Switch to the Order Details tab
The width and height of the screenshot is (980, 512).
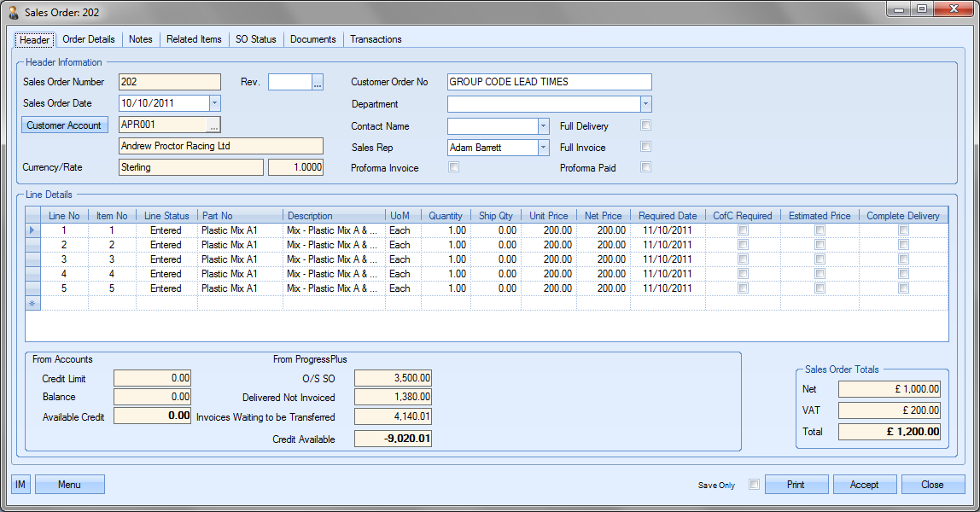(89, 39)
